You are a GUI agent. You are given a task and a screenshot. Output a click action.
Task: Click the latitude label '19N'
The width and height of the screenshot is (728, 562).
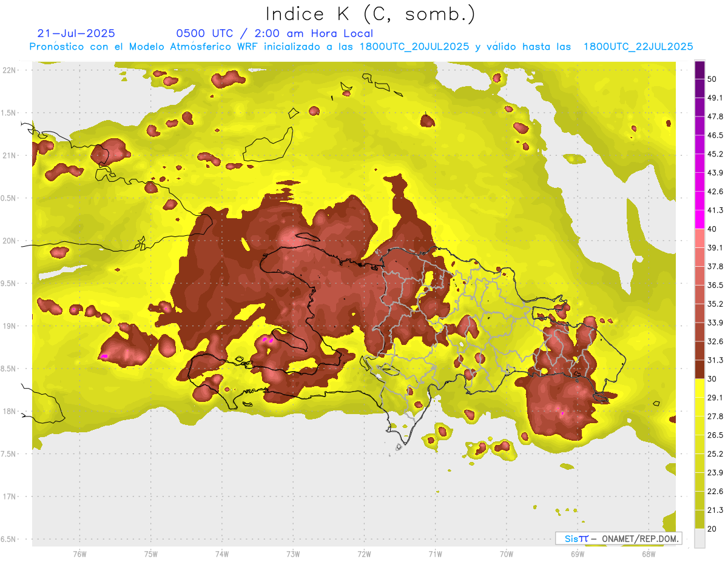tap(9, 326)
